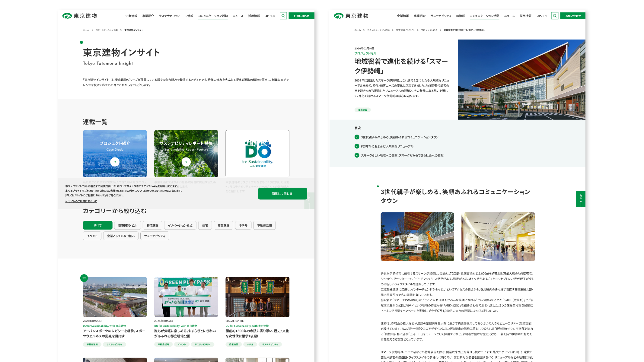The image size is (644, 362).
Task: Open GREEN PLAY PARK article thumbnail
Action: point(186,297)
